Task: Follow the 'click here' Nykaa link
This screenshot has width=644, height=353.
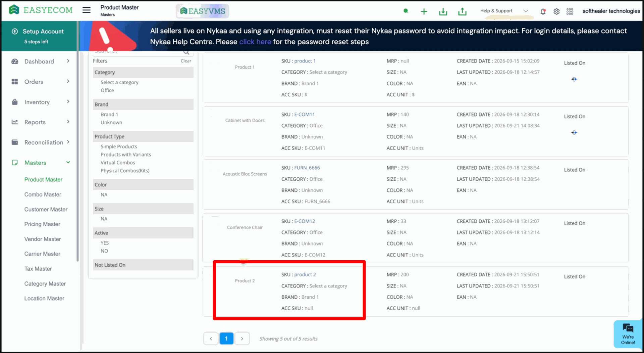Action: pyautogui.click(x=255, y=42)
